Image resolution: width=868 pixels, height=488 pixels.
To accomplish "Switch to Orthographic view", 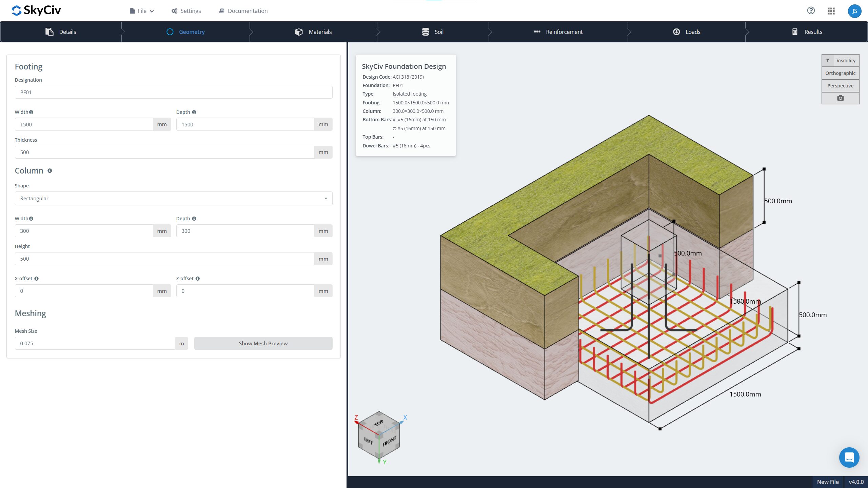I will click(x=840, y=73).
